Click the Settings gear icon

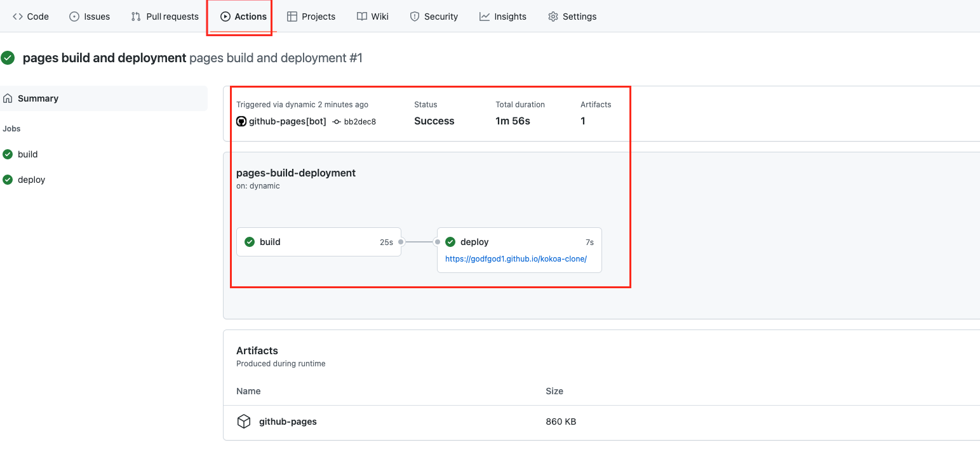click(x=553, y=17)
